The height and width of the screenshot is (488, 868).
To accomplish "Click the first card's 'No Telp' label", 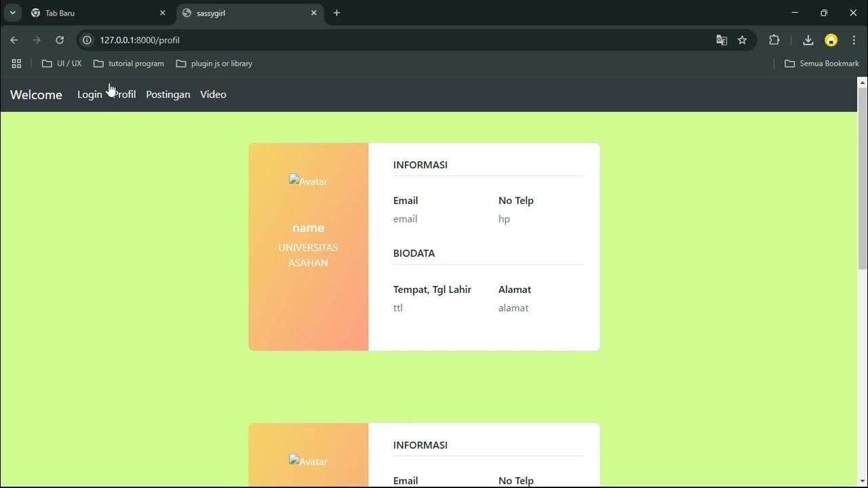I will pyautogui.click(x=516, y=201).
